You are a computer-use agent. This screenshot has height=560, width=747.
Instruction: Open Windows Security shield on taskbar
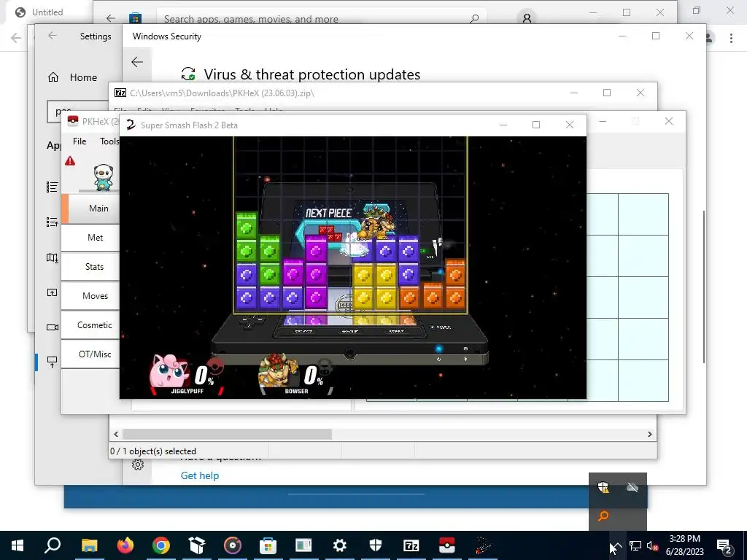click(376, 545)
